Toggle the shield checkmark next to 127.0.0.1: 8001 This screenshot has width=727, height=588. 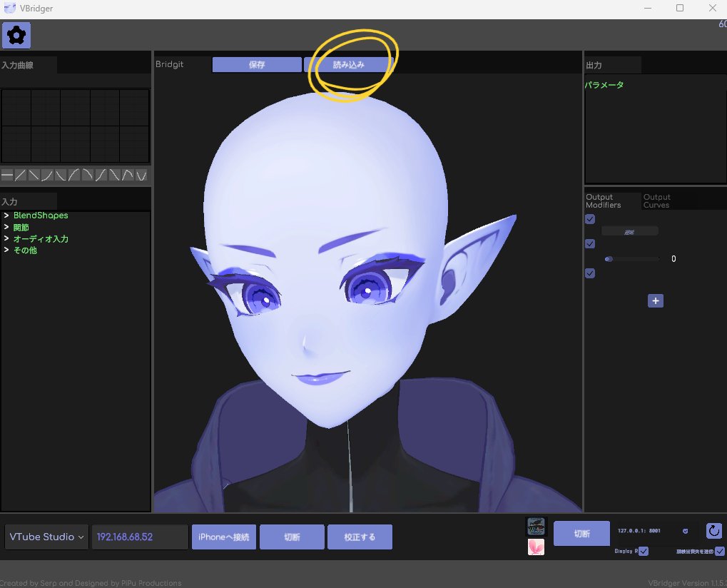(686, 531)
